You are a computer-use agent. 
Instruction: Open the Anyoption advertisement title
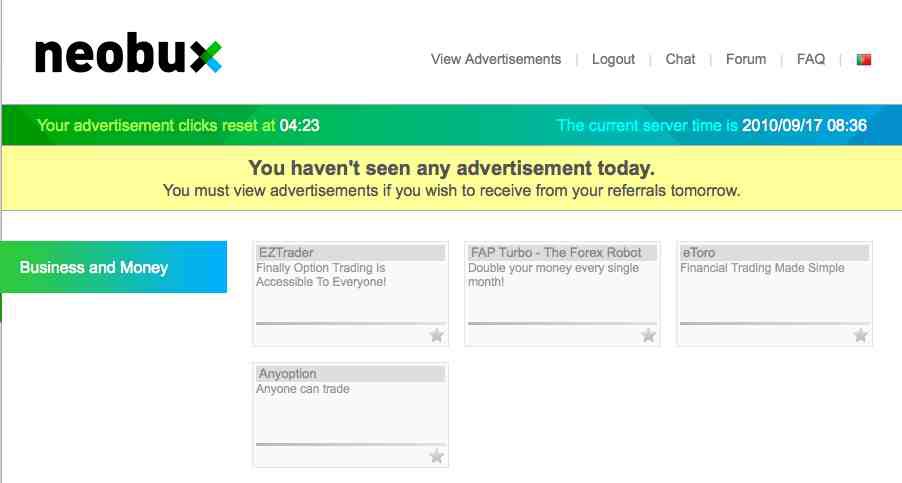click(287, 374)
